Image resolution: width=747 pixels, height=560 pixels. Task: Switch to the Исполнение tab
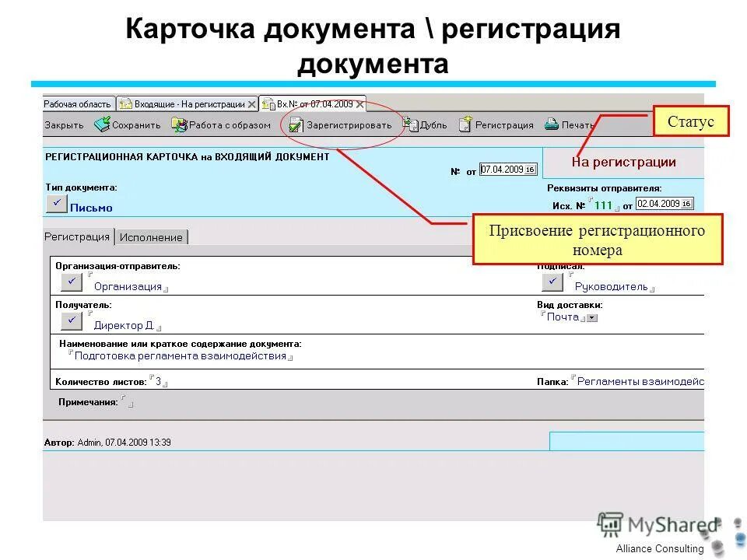tap(151, 236)
